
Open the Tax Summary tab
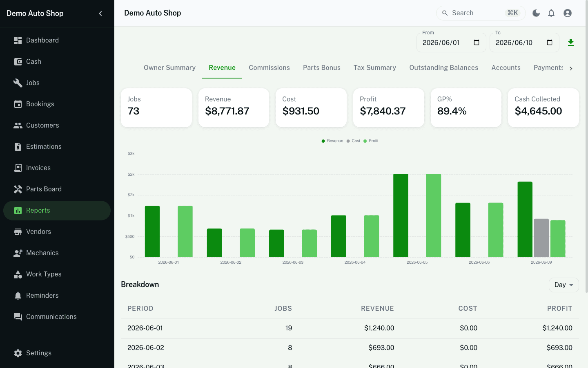click(x=375, y=68)
